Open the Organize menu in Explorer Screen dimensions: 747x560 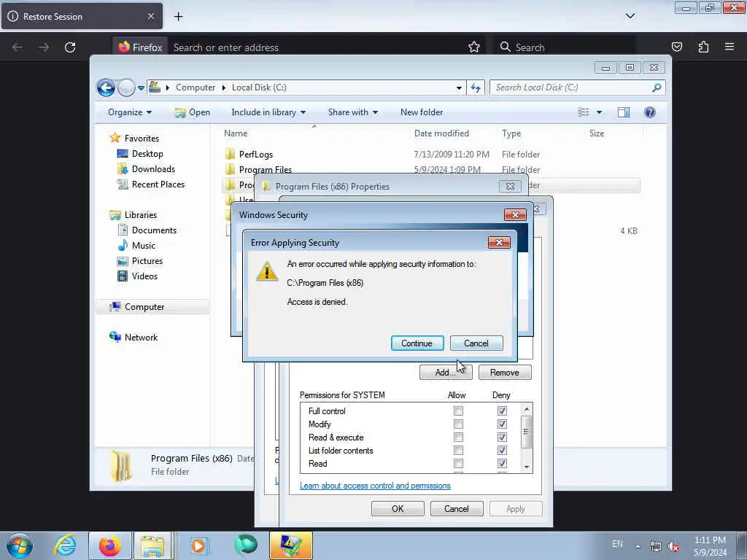pos(130,112)
